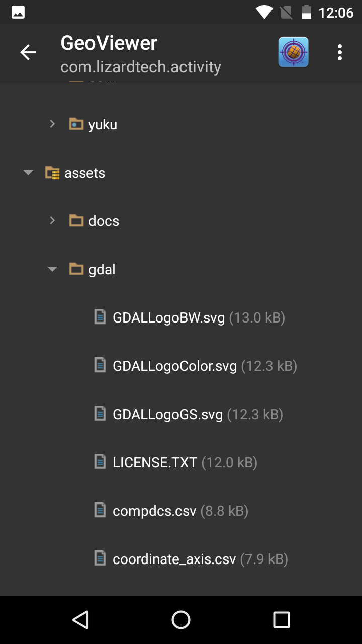This screenshot has width=362, height=644.
Task: Tap the GeoViewer app icon
Action: [x=293, y=52]
